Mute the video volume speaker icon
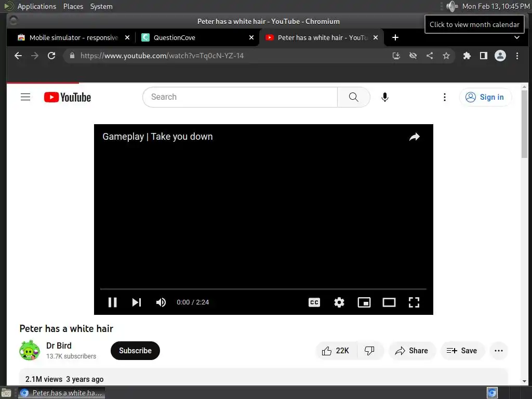Screen dimensions: 532x399 (x=161, y=302)
